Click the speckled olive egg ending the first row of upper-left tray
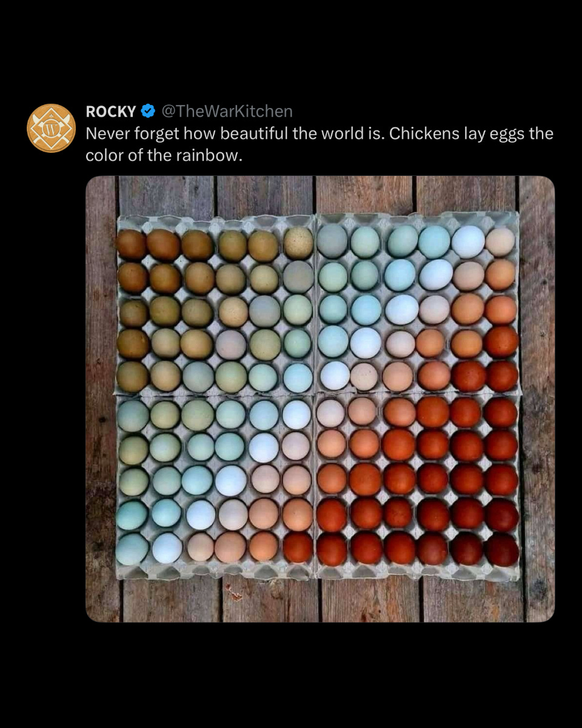582x728 pixels. pos(298,243)
